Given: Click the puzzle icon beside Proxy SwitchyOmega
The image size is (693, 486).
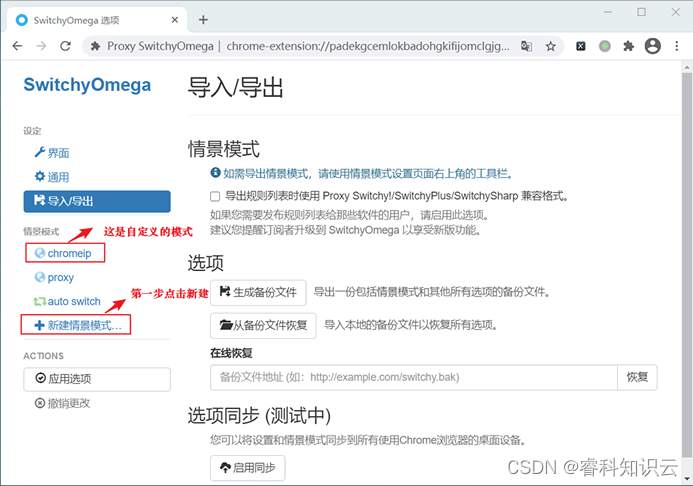Looking at the screenshot, I should [x=95, y=46].
